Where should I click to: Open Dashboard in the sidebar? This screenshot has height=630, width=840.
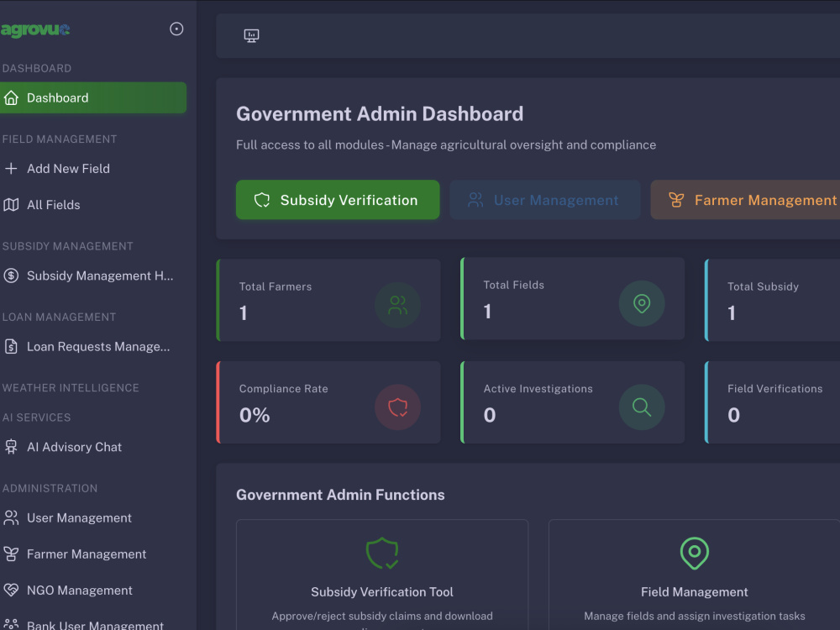(93, 97)
